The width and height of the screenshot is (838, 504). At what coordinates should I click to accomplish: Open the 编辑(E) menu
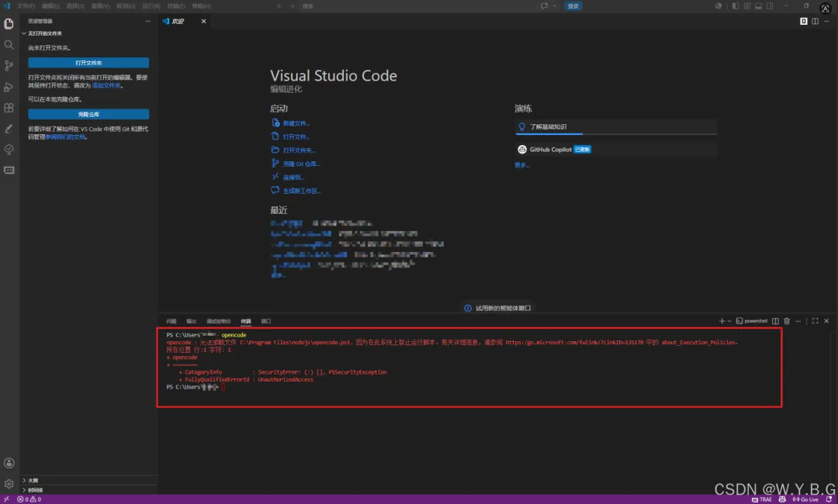tap(50, 6)
